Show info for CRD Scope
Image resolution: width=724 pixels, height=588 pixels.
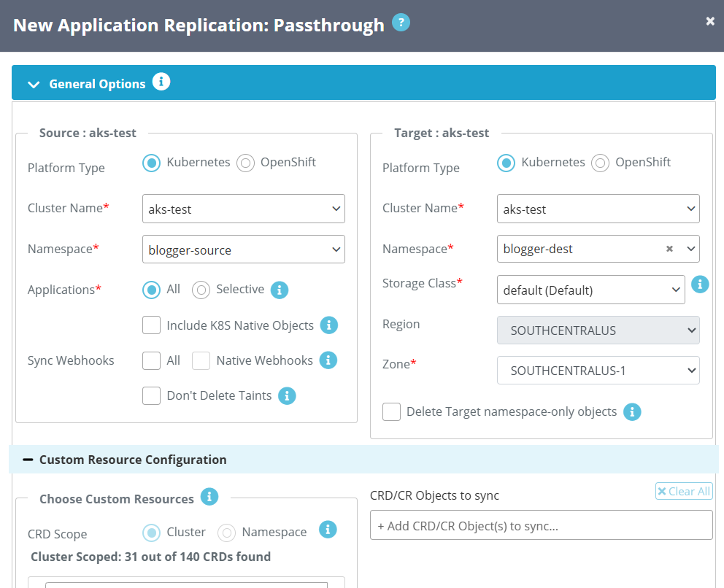click(x=328, y=530)
